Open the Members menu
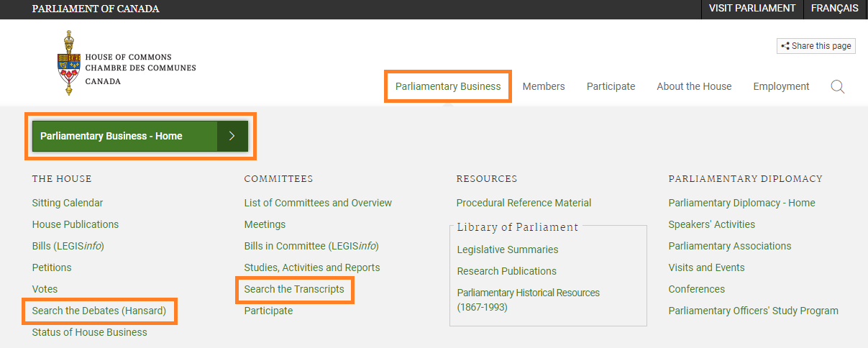Viewport: 868px width, 348px height. coord(544,86)
